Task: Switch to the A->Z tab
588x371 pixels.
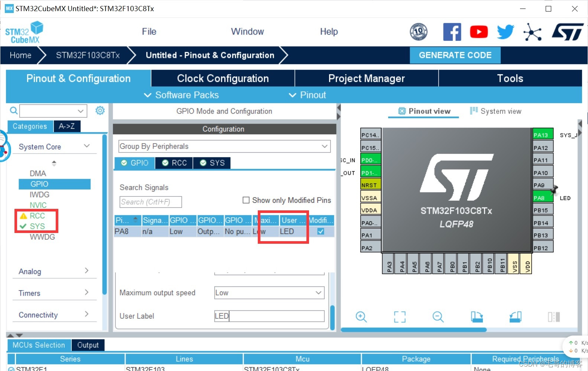Action: [x=67, y=126]
